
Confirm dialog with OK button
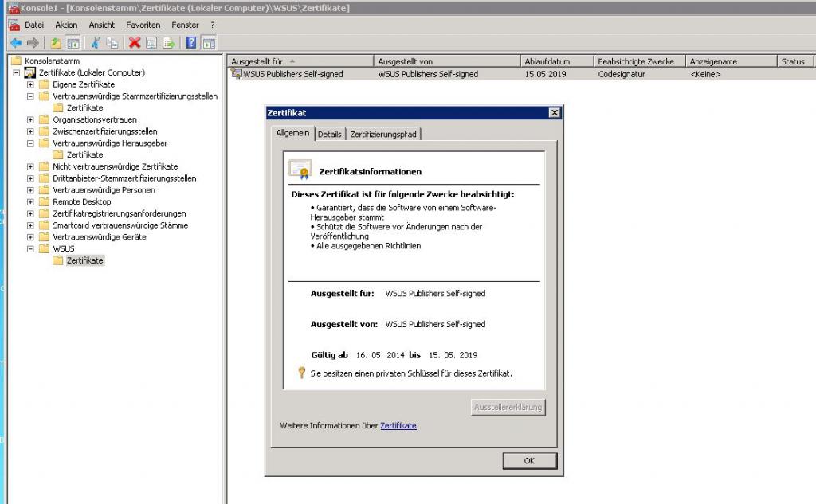(x=529, y=461)
